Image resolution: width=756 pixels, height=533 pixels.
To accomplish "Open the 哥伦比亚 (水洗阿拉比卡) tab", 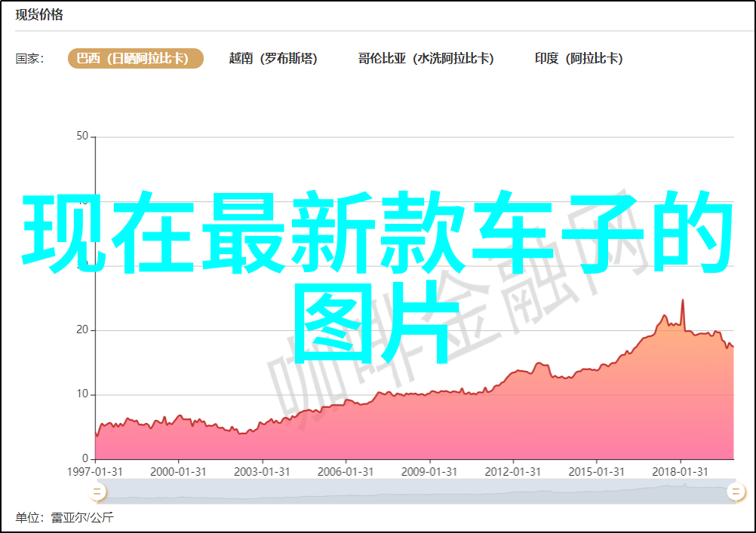I will click(x=426, y=58).
